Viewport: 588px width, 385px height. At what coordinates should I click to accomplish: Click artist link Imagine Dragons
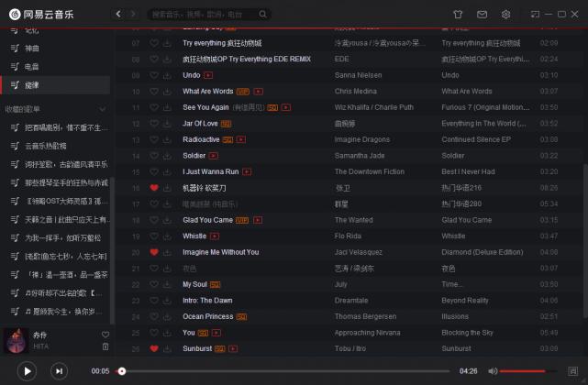click(362, 139)
